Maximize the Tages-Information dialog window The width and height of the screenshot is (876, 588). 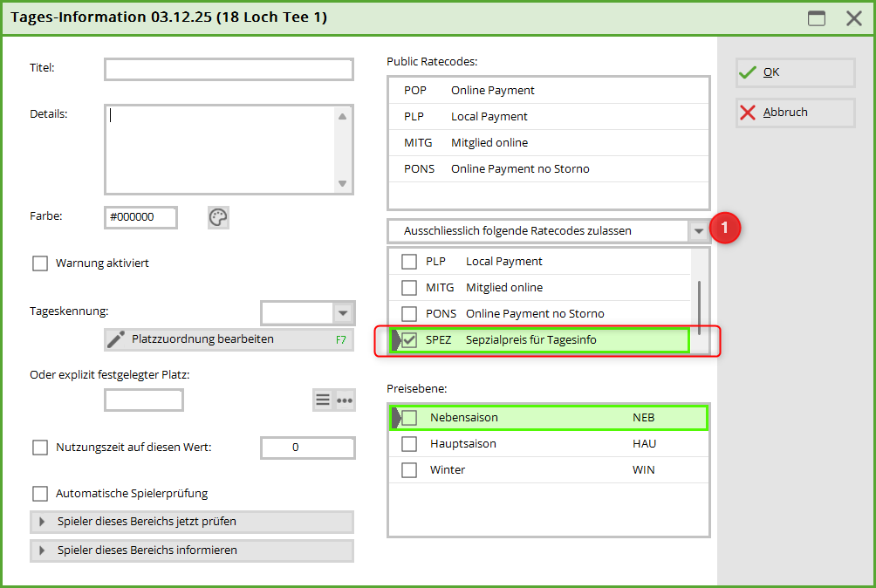[x=817, y=18]
